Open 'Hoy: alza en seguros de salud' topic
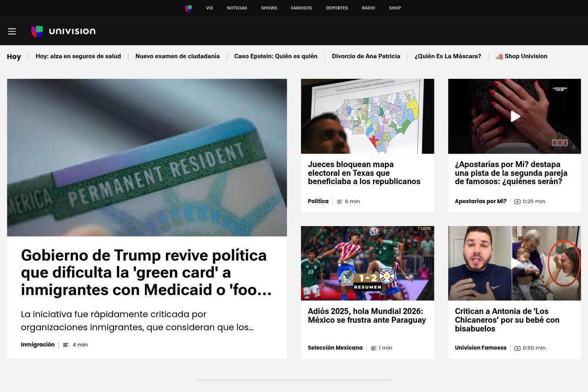Screen dimensions: 588x392 point(78,56)
